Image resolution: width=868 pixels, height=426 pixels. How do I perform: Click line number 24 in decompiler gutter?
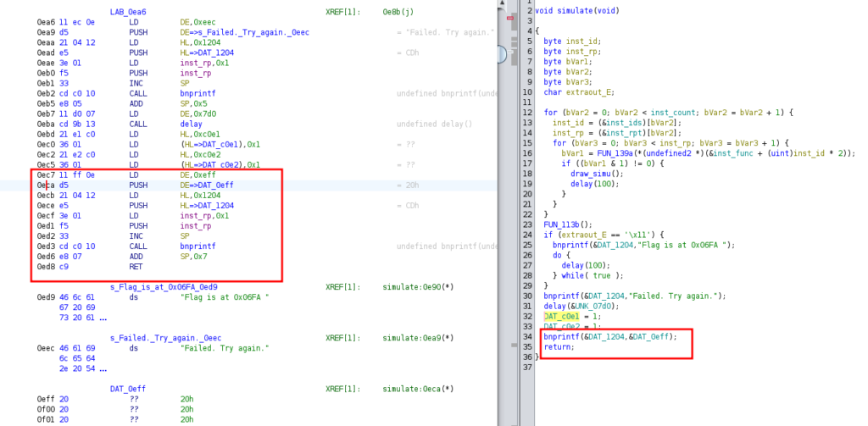coord(528,235)
